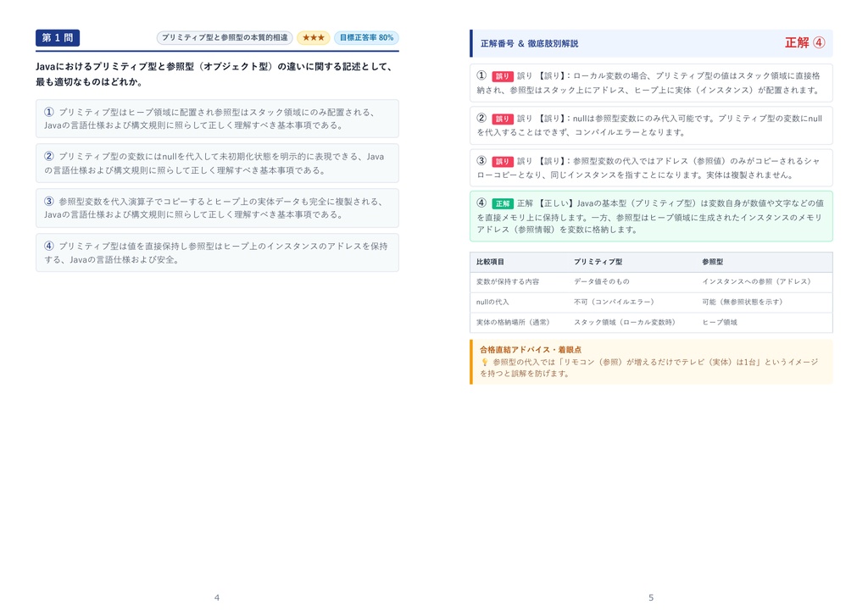Click the red 正解 ④ answer label
Image resolution: width=868 pixels, height=616 pixels.
click(805, 42)
